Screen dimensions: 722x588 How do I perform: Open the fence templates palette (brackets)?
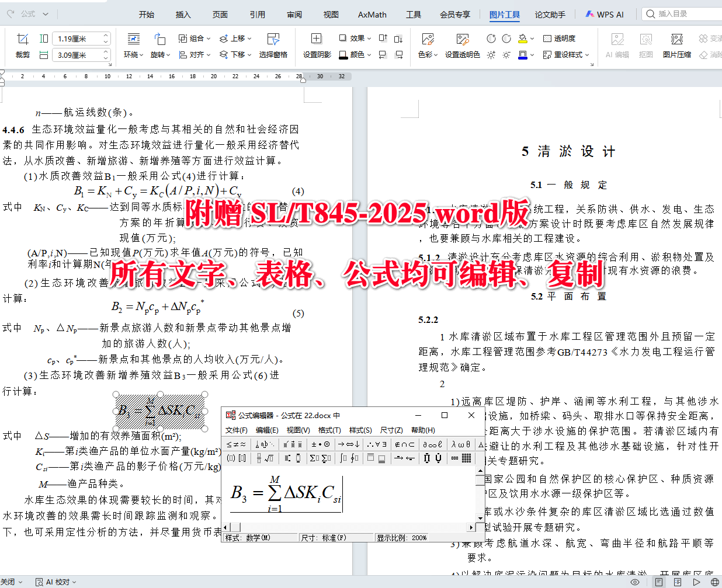[237, 458]
